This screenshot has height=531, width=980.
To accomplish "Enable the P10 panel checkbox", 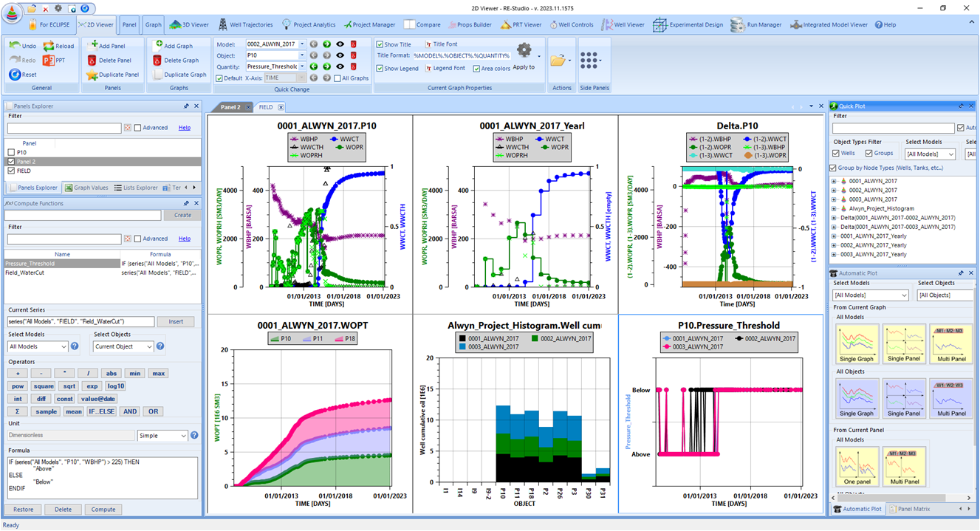I will point(10,152).
